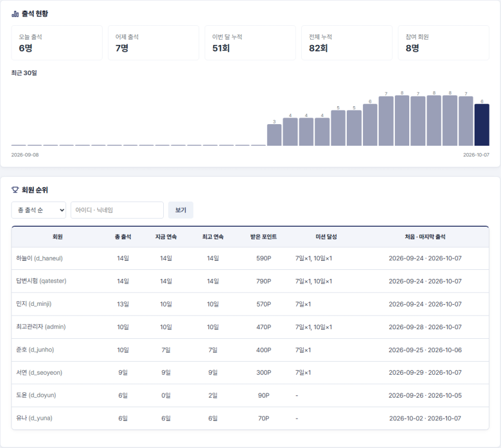Select member 준호 (d_junho) in the ranking
The height and width of the screenshot is (448, 501).
[x=35, y=350]
